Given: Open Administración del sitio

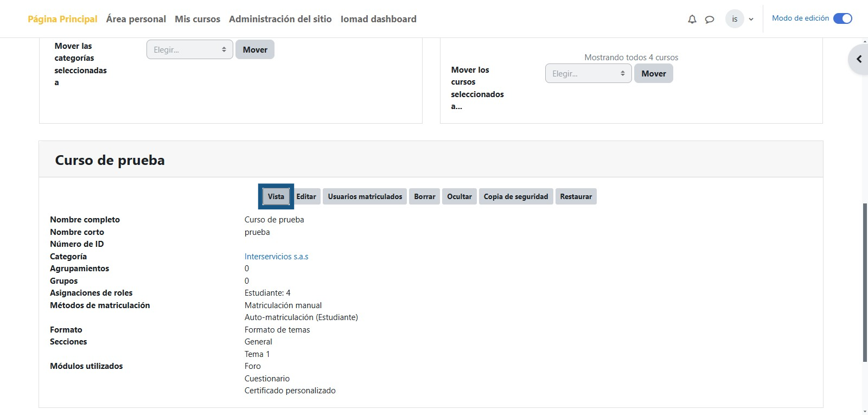Looking at the screenshot, I should pos(280,19).
